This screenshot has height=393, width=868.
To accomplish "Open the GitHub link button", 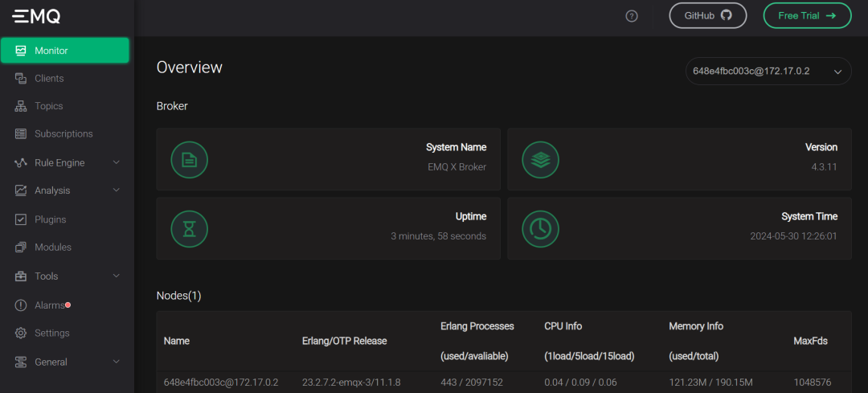I will [x=707, y=16].
